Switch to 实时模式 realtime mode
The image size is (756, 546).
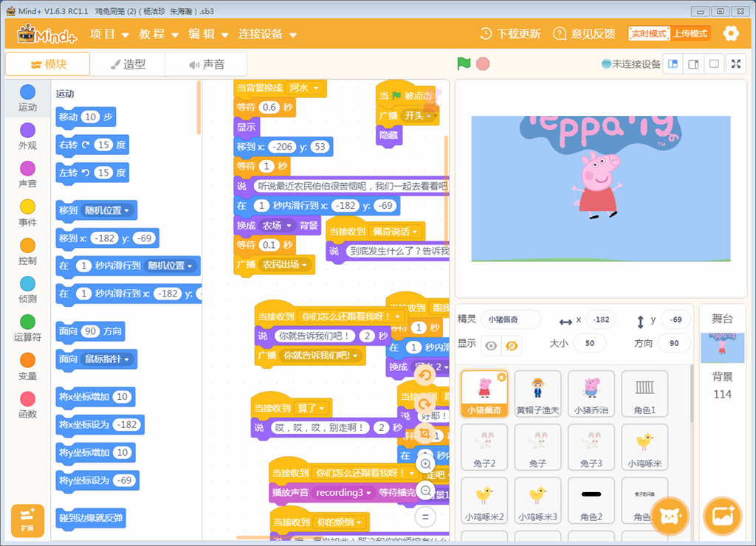click(x=649, y=33)
